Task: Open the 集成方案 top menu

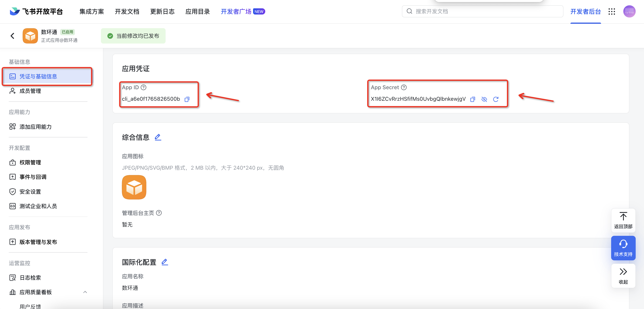Action: pyautogui.click(x=92, y=12)
